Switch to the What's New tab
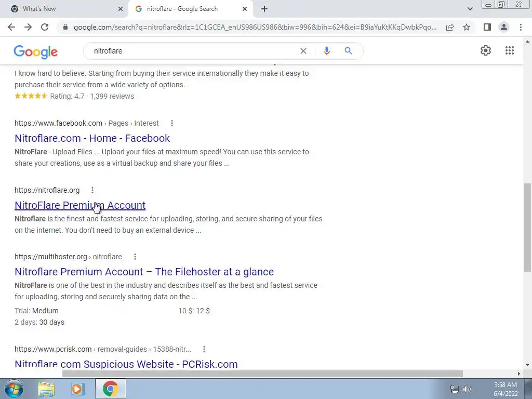The image size is (532, 399). tap(64, 9)
